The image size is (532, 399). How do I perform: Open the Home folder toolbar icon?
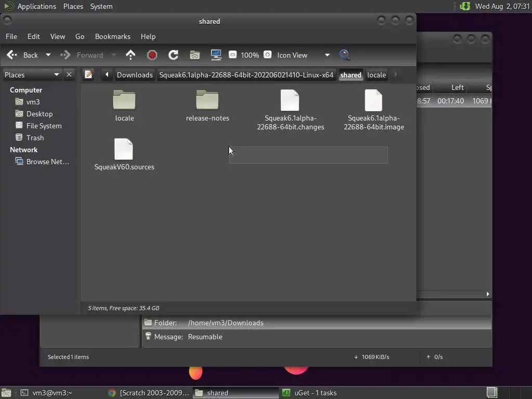click(x=195, y=55)
